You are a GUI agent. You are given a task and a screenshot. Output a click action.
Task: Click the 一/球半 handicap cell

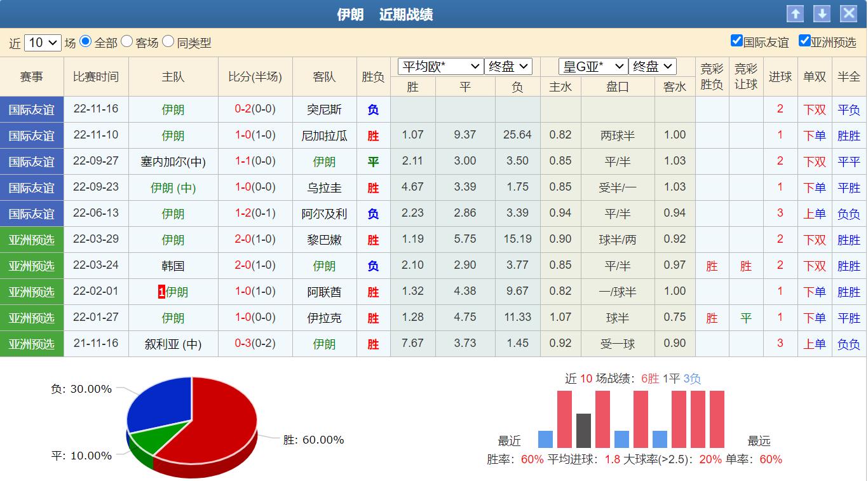click(618, 292)
